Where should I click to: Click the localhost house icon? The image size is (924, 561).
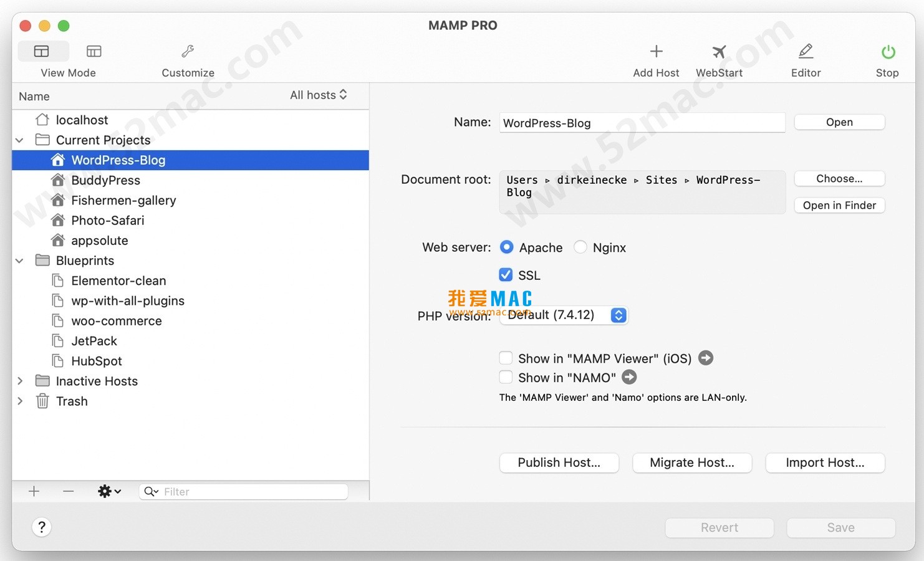[x=42, y=120]
